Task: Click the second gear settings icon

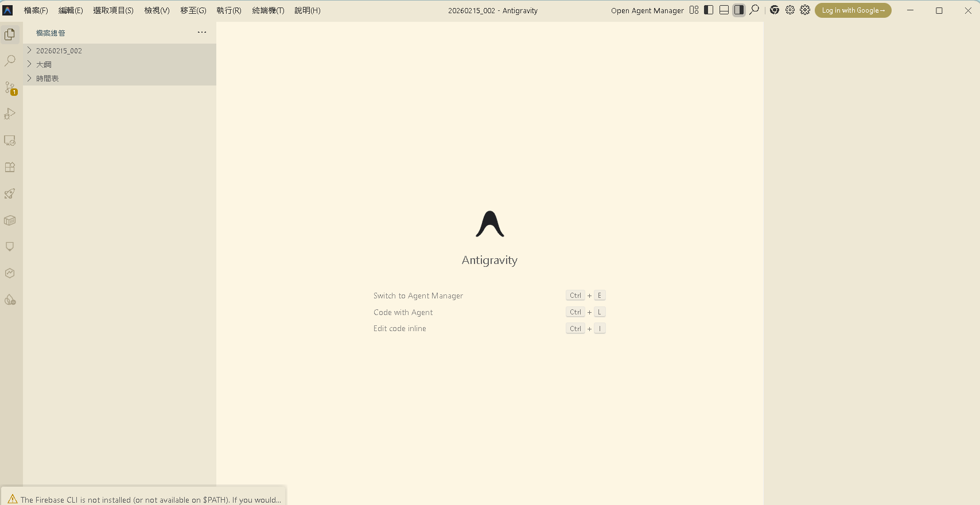Action: click(x=805, y=10)
